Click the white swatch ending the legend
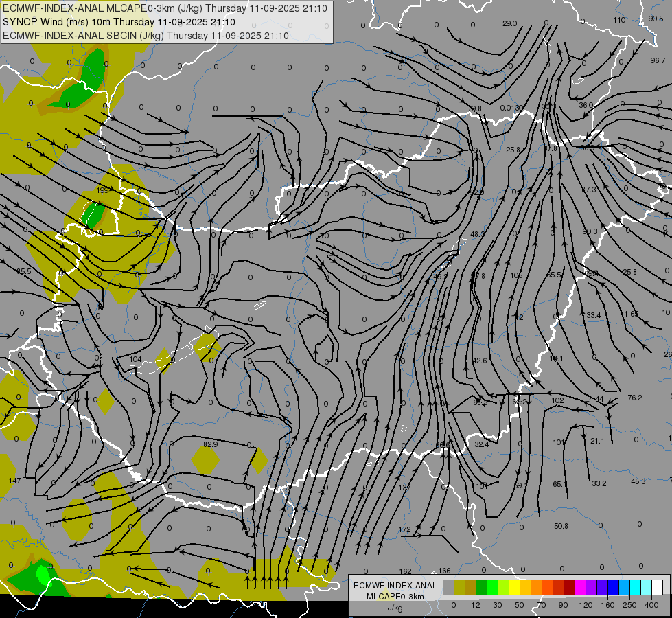Viewport: 672px width, 618px height. coord(658,587)
